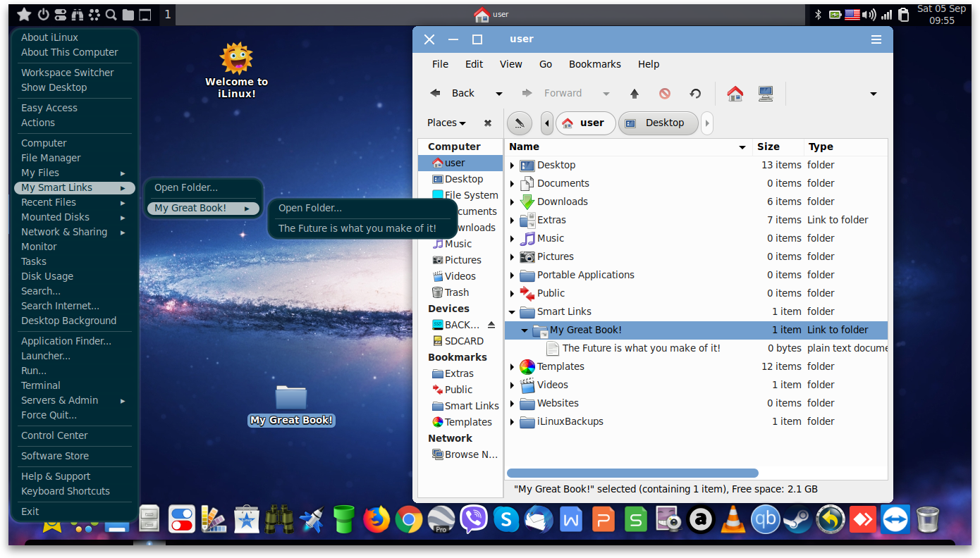Sort by the Type column header
The image size is (980, 558).
coord(845,147)
